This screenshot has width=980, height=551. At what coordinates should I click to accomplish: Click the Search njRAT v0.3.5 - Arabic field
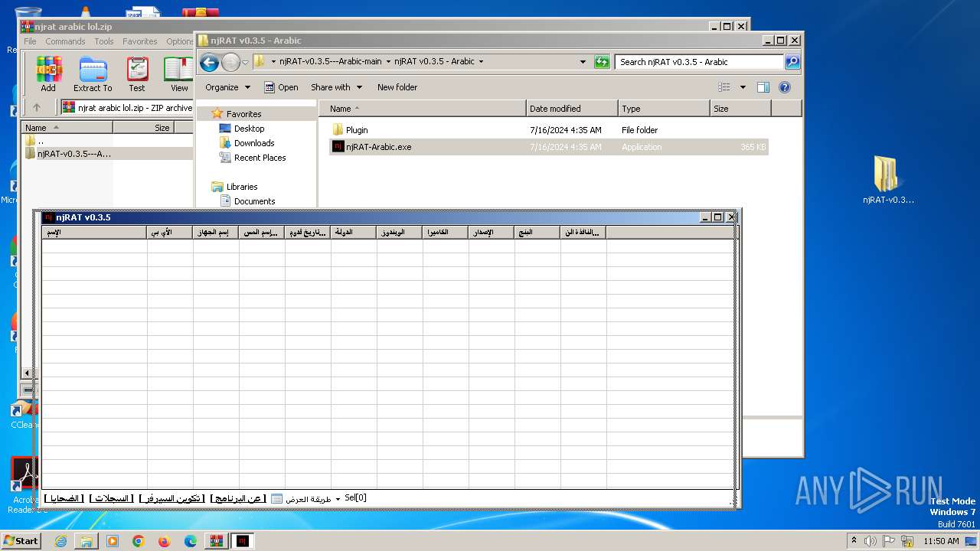699,62
